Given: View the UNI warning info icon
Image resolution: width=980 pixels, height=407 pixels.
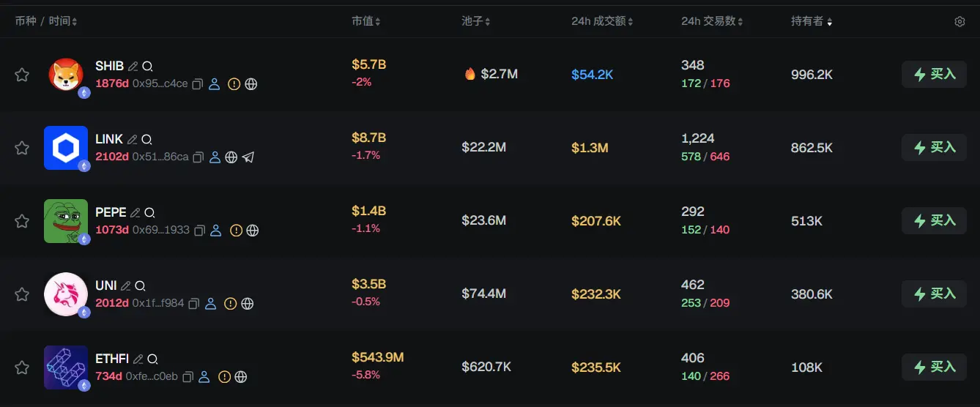Looking at the screenshot, I should tap(230, 304).
